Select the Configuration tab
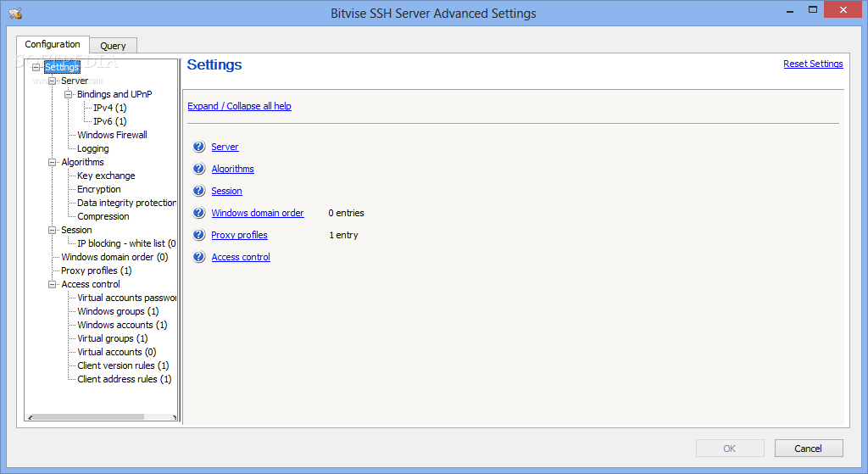Image resolution: width=868 pixels, height=474 pixels. click(53, 44)
